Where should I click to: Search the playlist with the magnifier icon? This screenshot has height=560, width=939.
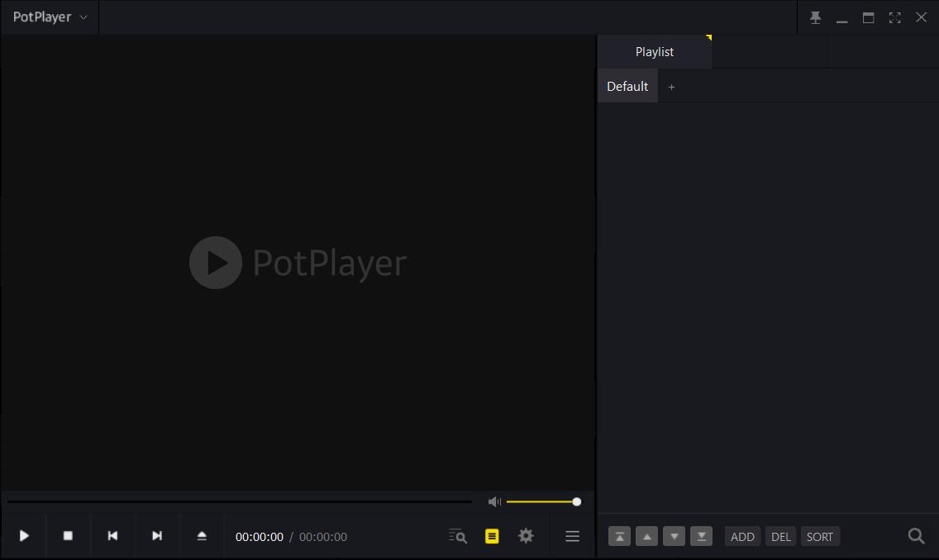(916, 536)
